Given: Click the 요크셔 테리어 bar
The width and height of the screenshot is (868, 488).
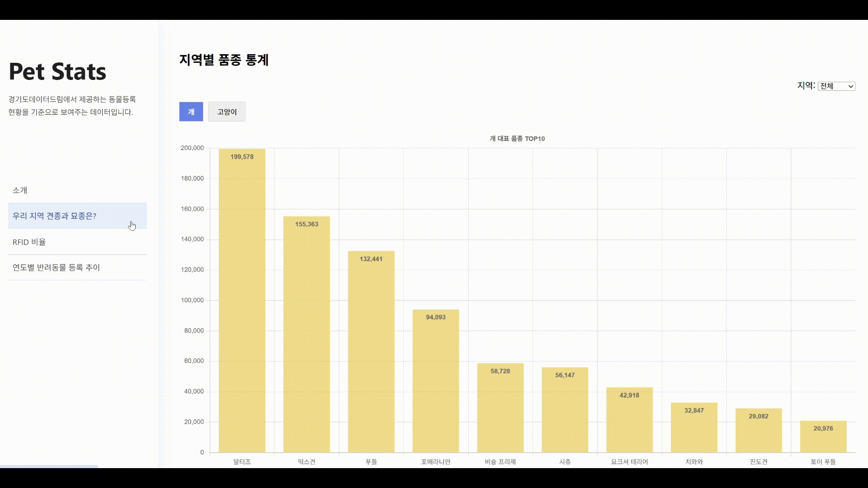Looking at the screenshot, I should click(629, 420).
